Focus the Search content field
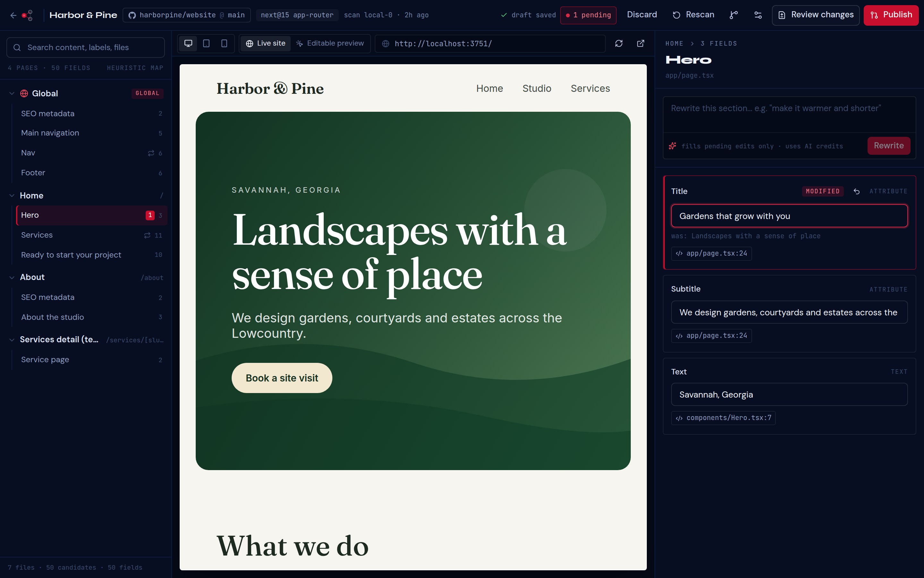This screenshot has width=924, height=578. [86, 48]
